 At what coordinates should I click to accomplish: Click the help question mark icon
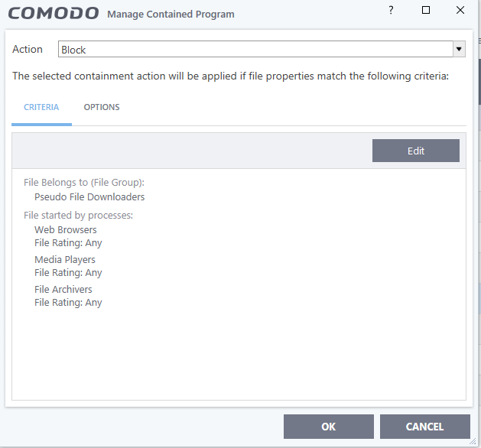click(392, 11)
